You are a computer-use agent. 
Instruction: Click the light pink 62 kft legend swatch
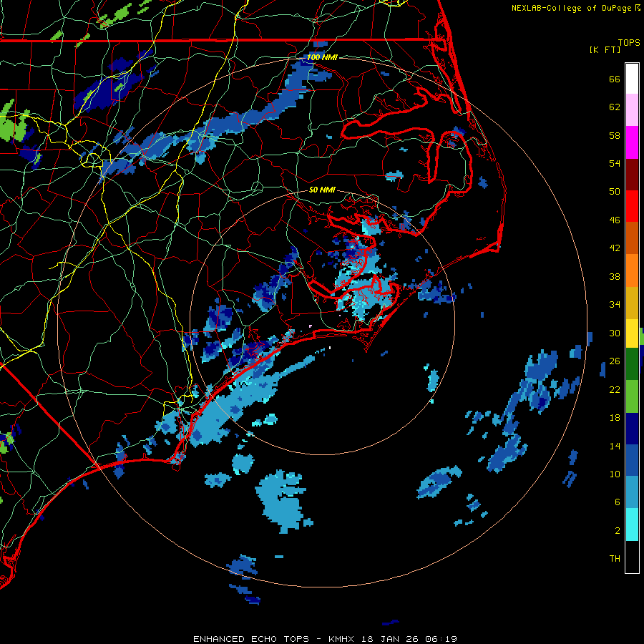tap(632, 110)
